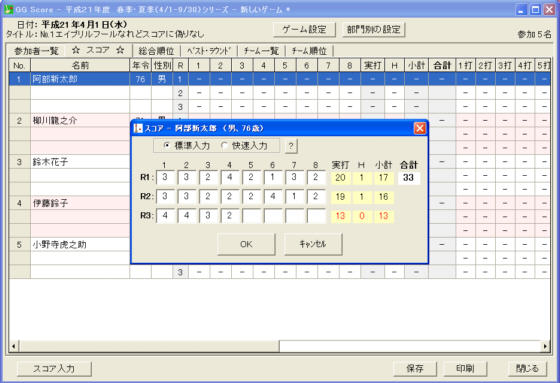
Task: Click the R1 実打 value 20
Action: pyautogui.click(x=340, y=178)
